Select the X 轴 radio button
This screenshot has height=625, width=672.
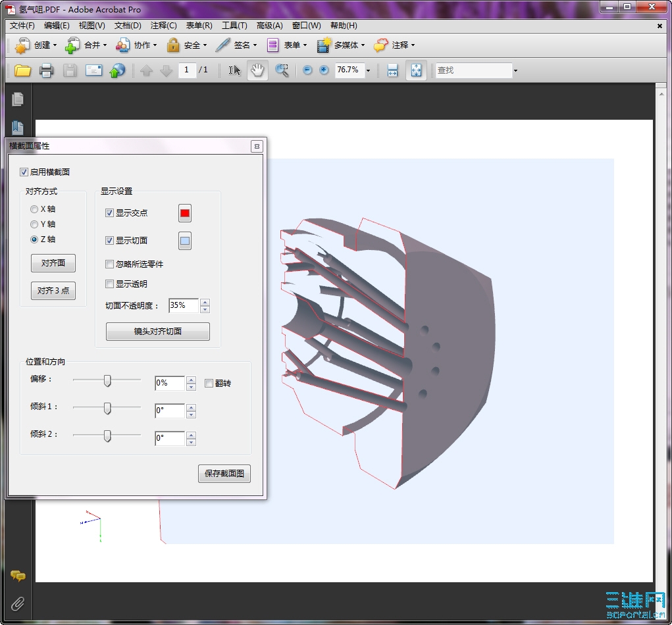34,209
